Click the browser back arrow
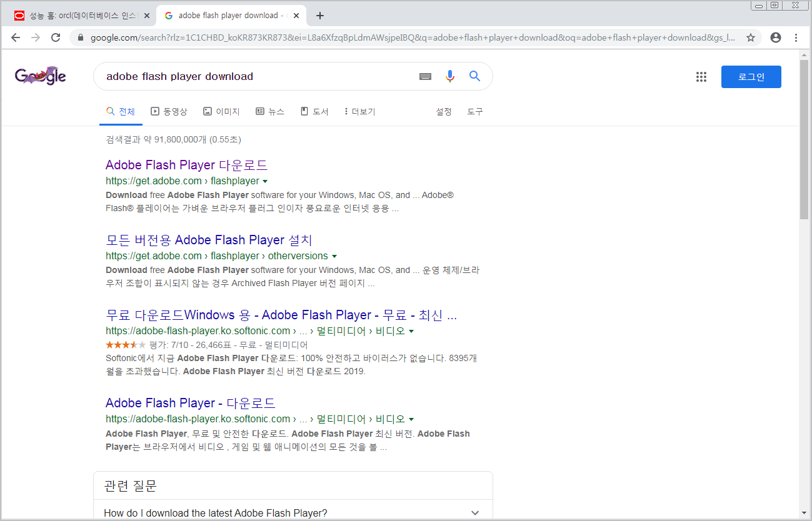This screenshot has height=521, width=812. [x=16, y=37]
